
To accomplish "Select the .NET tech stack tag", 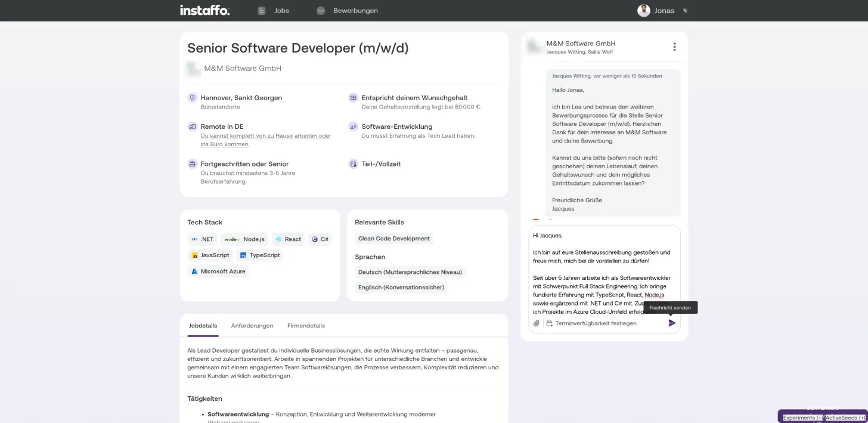I will (x=202, y=239).
